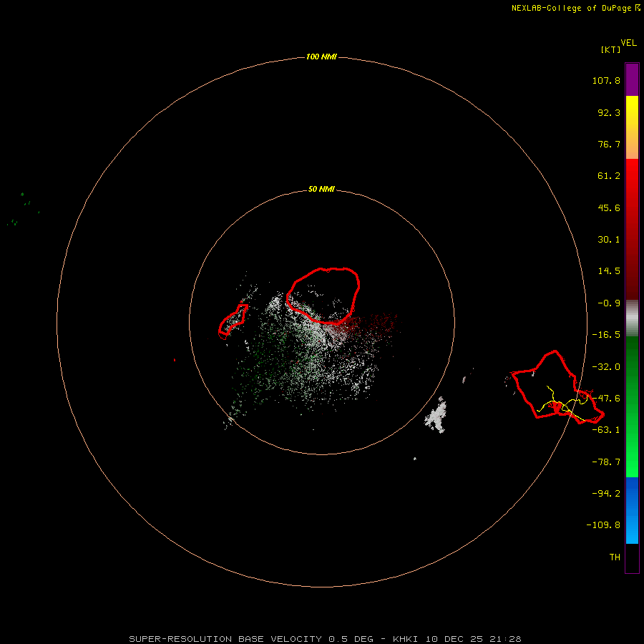Click the -78.7 velocity scale value

pyautogui.click(x=606, y=462)
